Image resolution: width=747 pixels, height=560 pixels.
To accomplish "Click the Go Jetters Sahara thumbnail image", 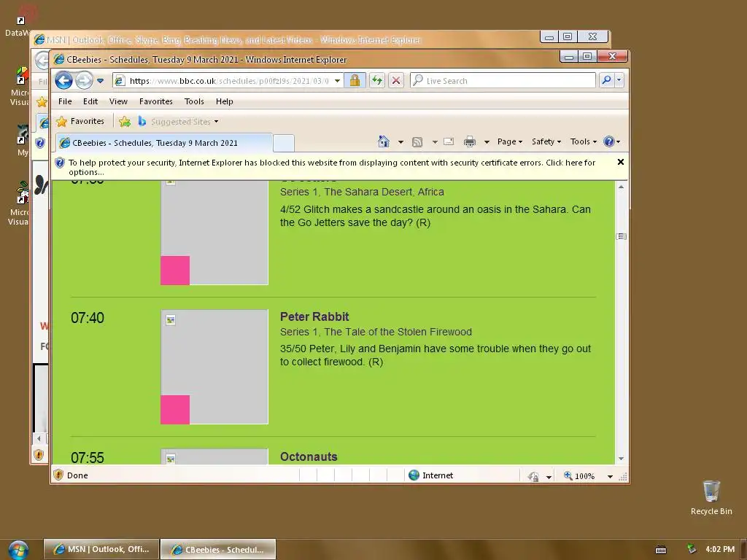I will [214, 233].
